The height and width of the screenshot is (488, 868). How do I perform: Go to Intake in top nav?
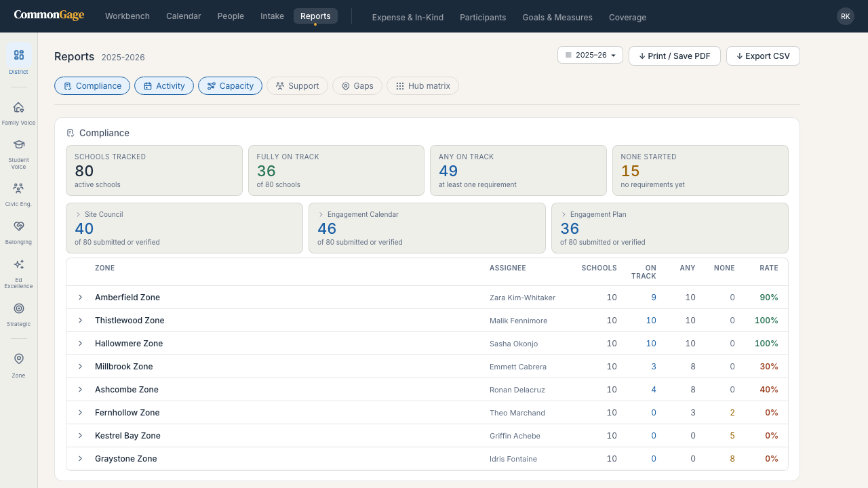tap(272, 16)
